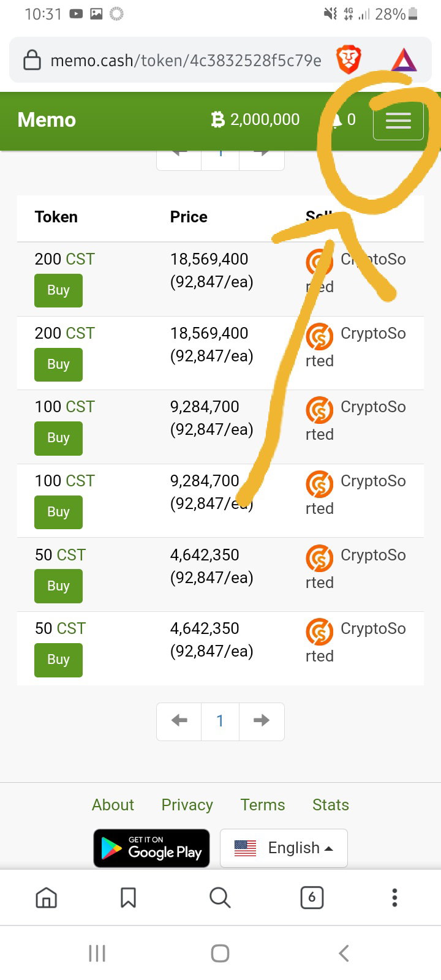The height and width of the screenshot is (980, 441).
Task: Open the Stats footer link
Action: (x=331, y=805)
